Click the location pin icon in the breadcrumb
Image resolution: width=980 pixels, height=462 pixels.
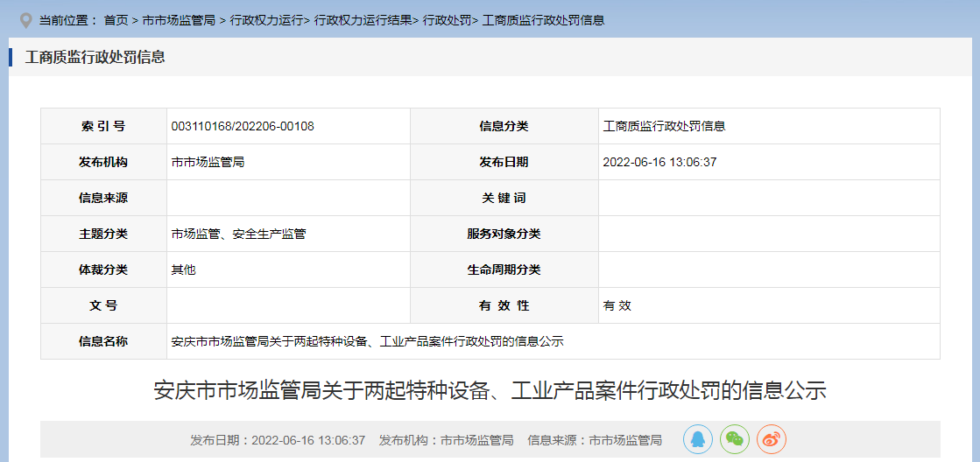coord(25,21)
